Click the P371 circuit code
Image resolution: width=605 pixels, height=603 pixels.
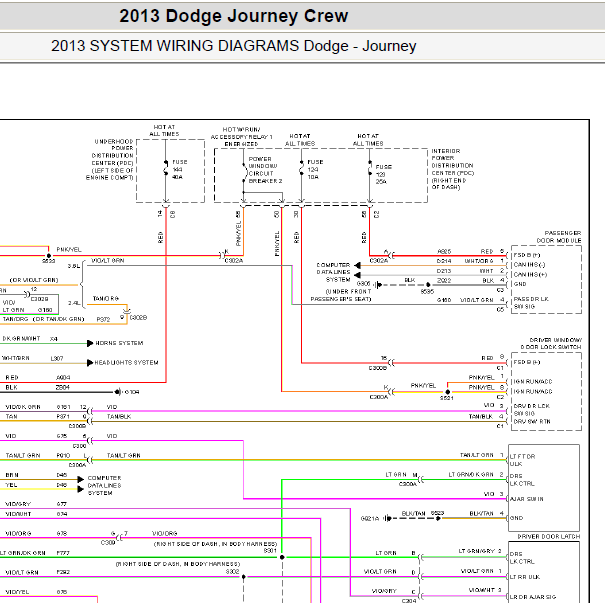(x=63, y=417)
